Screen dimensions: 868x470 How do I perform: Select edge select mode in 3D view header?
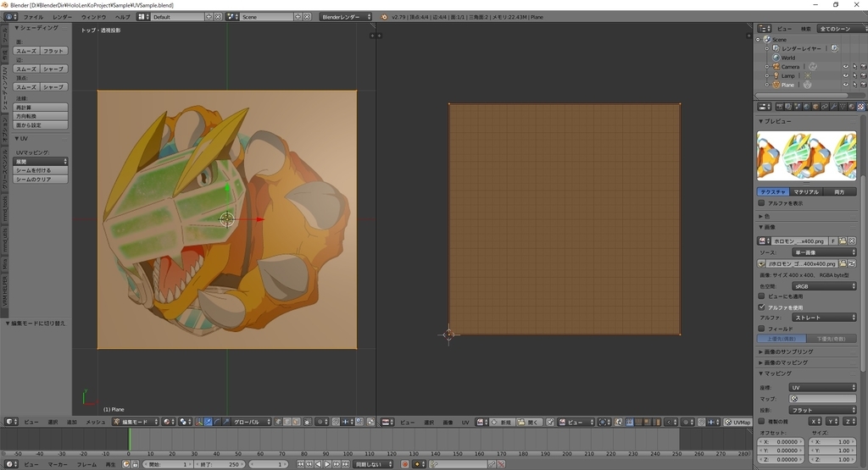pyautogui.click(x=287, y=422)
